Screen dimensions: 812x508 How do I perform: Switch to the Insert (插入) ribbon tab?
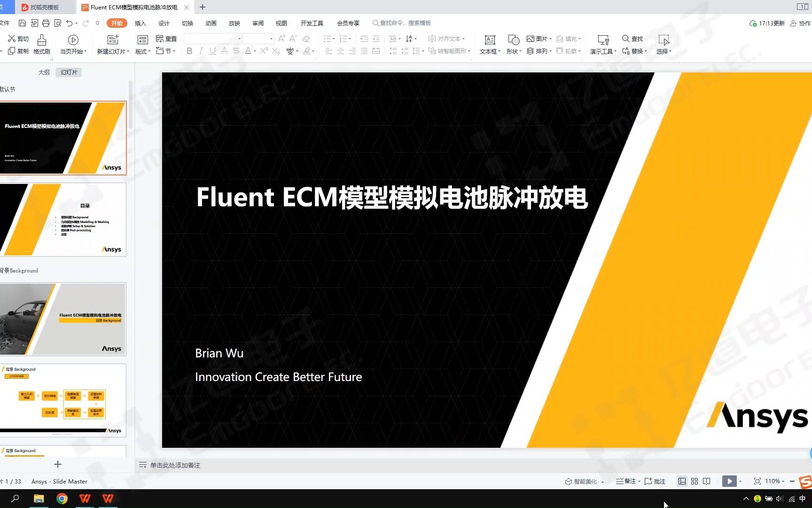coord(140,23)
